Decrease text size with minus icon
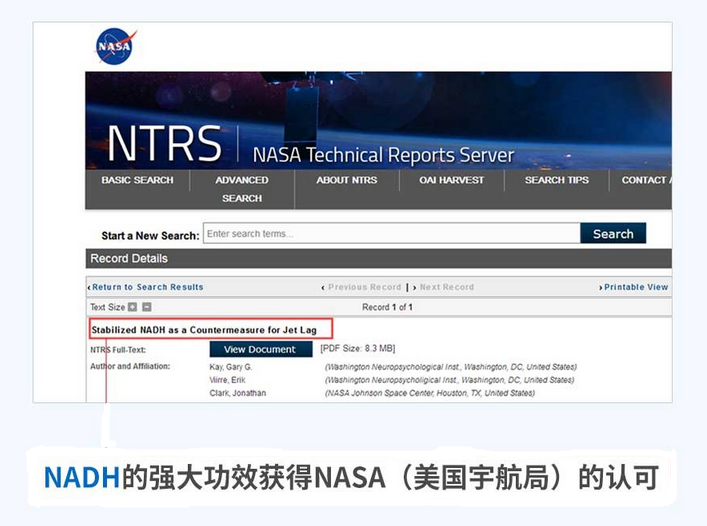Image resolution: width=707 pixels, height=526 pixels. [147, 307]
